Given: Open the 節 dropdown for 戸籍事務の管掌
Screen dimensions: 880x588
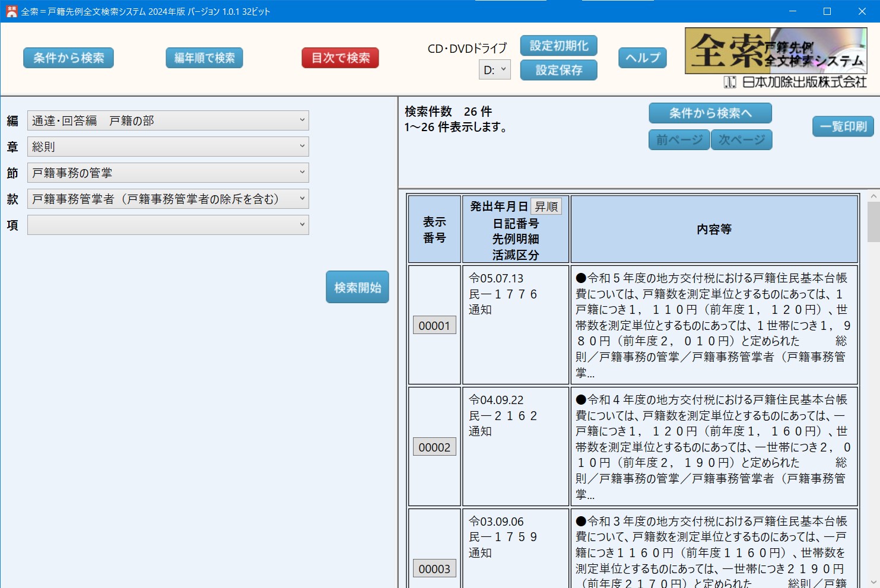Looking at the screenshot, I should click(168, 173).
